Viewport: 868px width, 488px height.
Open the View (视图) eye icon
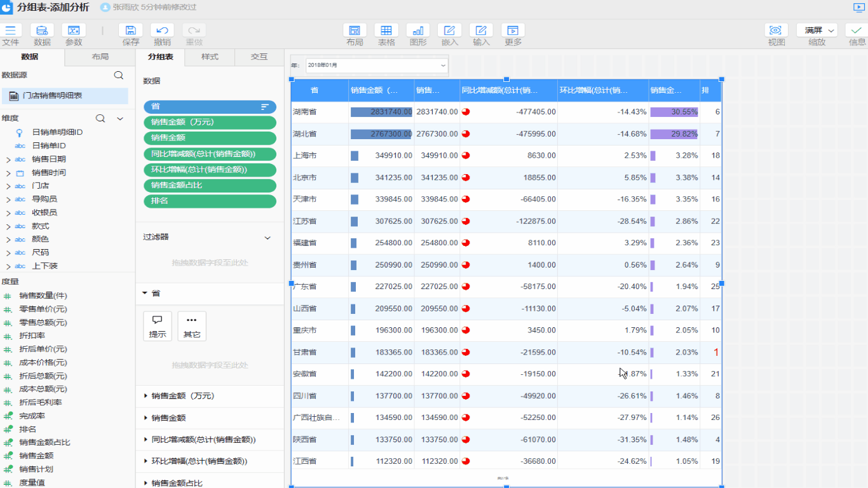coord(776,30)
